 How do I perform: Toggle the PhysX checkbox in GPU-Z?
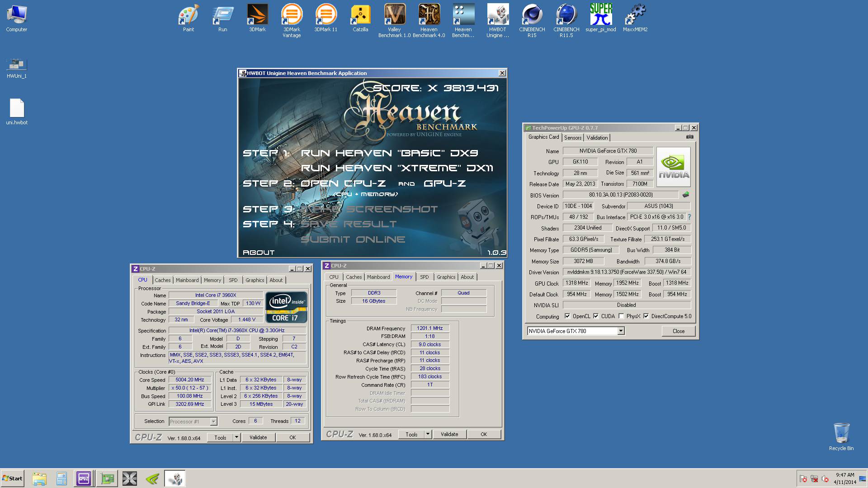pos(621,316)
